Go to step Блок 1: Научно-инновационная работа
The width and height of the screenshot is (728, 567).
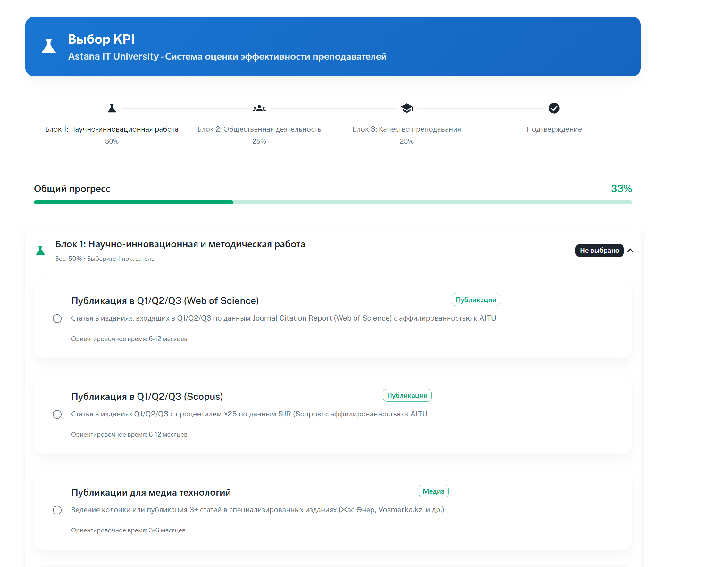click(x=112, y=129)
